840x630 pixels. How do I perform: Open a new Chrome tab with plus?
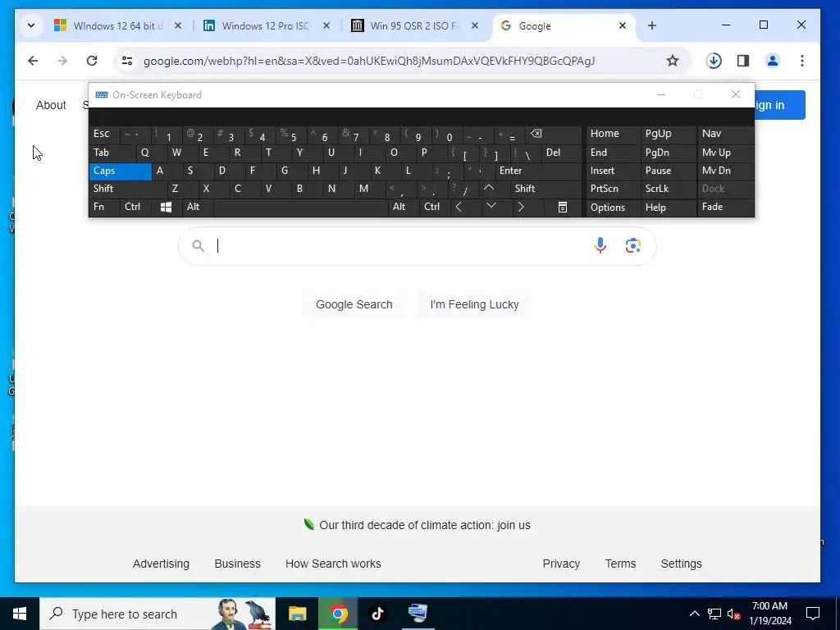coord(652,25)
